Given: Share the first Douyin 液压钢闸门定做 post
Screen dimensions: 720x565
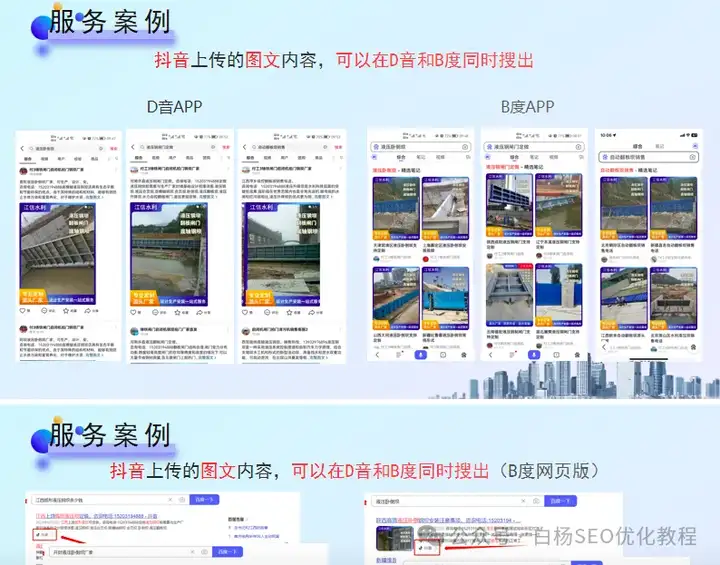Looking at the screenshot, I should pyautogui.click(x=200, y=312).
